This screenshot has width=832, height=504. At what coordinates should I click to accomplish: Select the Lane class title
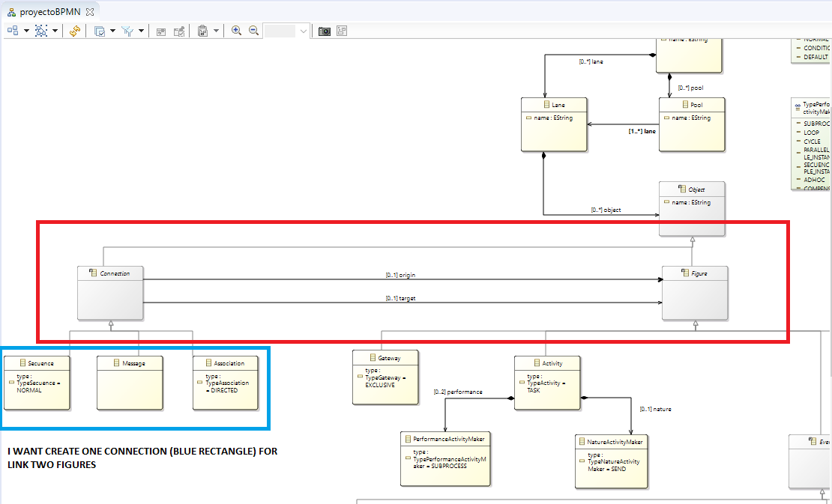558,106
